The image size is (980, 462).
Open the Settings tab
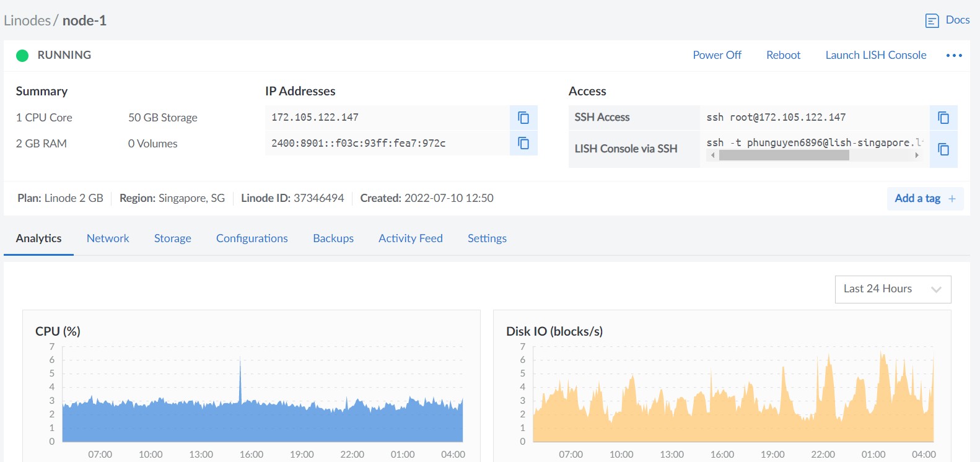487,238
